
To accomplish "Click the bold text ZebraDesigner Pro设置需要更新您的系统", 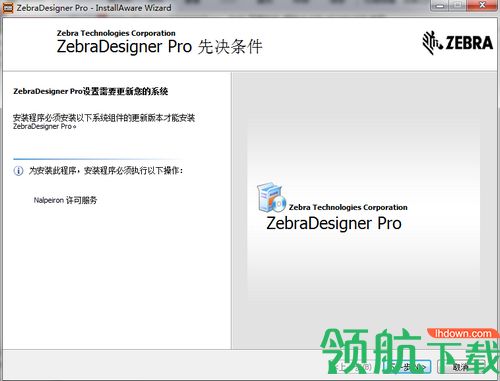I will [90, 91].
